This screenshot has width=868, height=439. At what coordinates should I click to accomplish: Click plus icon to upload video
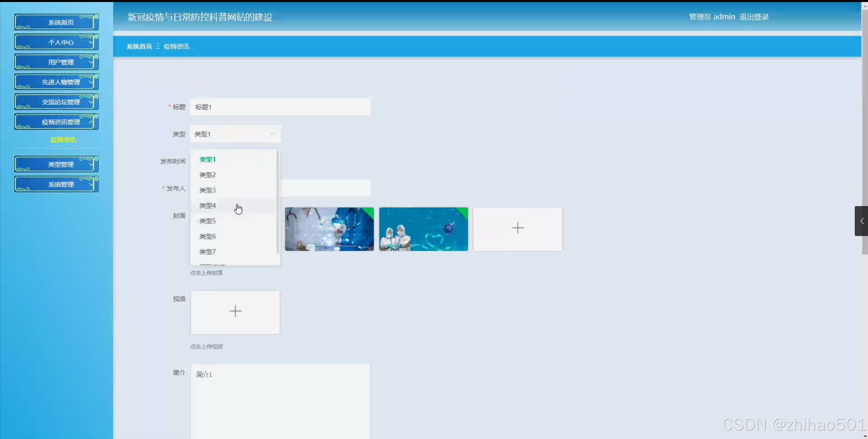pyautogui.click(x=235, y=312)
